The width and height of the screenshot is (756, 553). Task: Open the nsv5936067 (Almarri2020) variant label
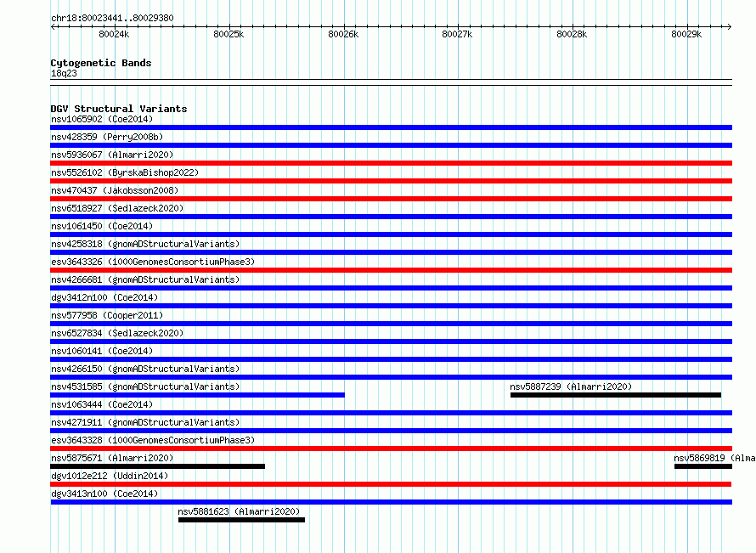point(112,155)
